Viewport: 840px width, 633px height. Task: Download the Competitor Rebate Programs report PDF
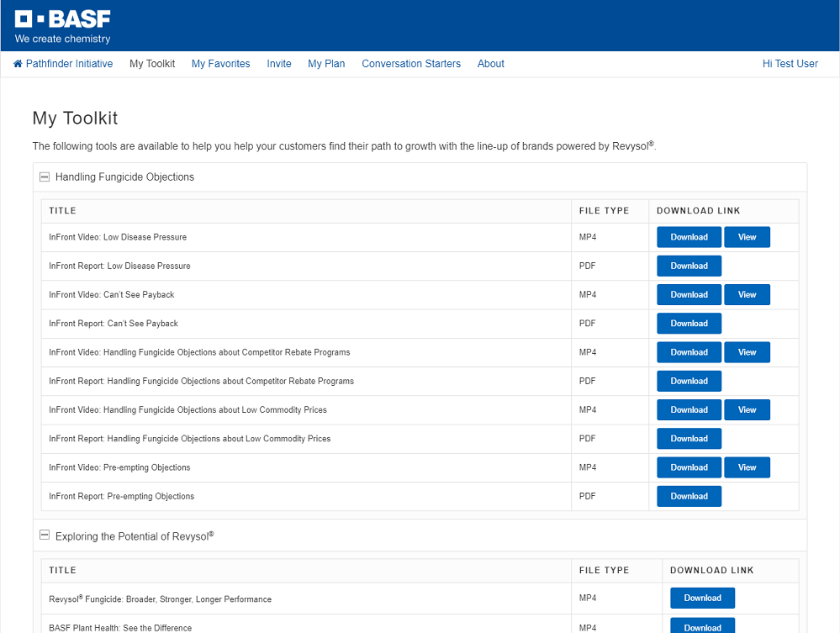pyautogui.click(x=689, y=382)
